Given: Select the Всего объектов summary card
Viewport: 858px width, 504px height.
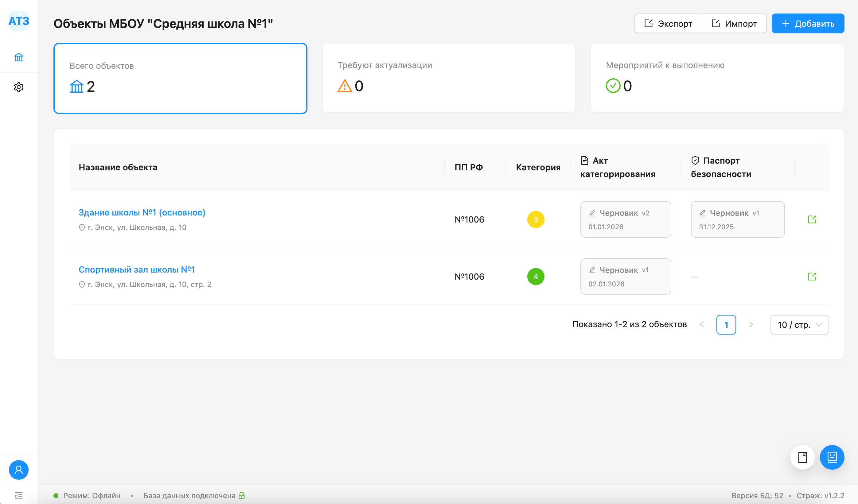Looking at the screenshot, I should [x=180, y=78].
